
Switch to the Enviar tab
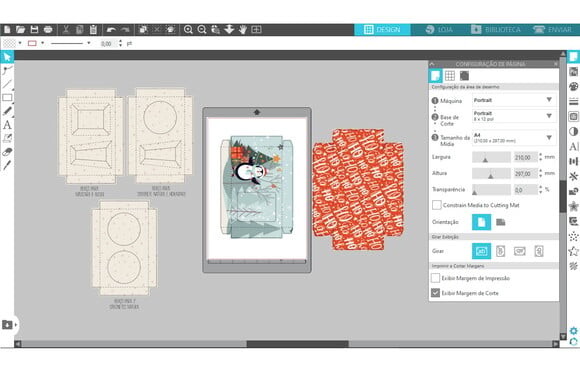click(x=552, y=30)
